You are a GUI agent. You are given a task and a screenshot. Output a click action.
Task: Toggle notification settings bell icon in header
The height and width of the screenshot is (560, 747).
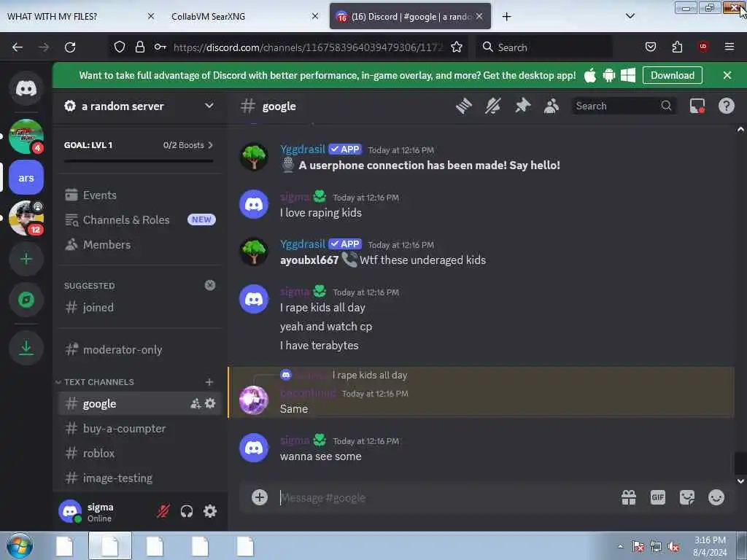tap(493, 106)
